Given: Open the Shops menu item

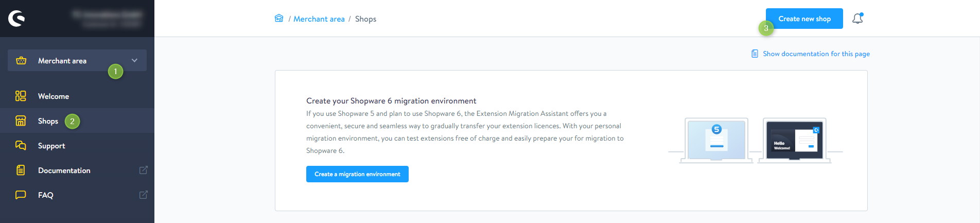Looking at the screenshot, I should click(x=77, y=121).
